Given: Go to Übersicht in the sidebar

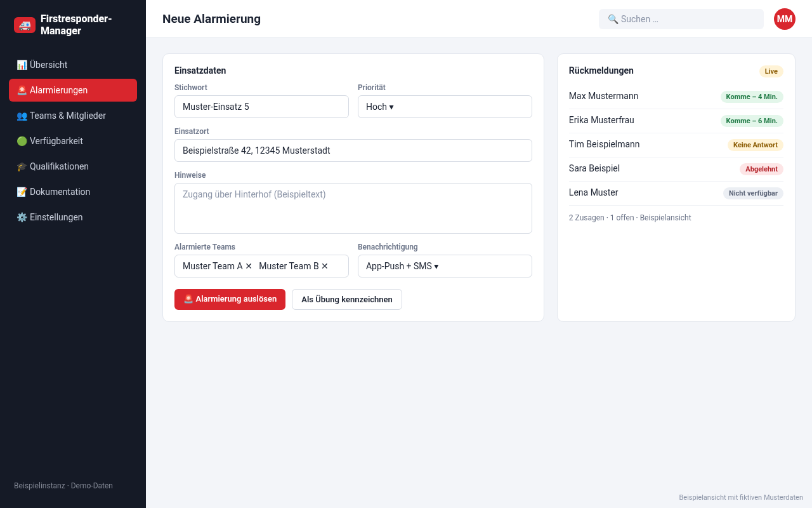Looking at the screenshot, I should [x=73, y=65].
